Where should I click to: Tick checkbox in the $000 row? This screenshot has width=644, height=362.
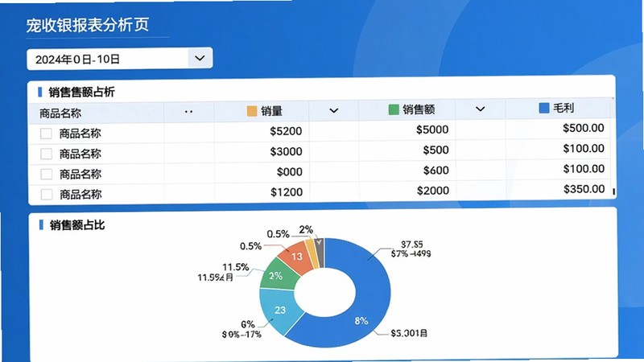coord(47,174)
